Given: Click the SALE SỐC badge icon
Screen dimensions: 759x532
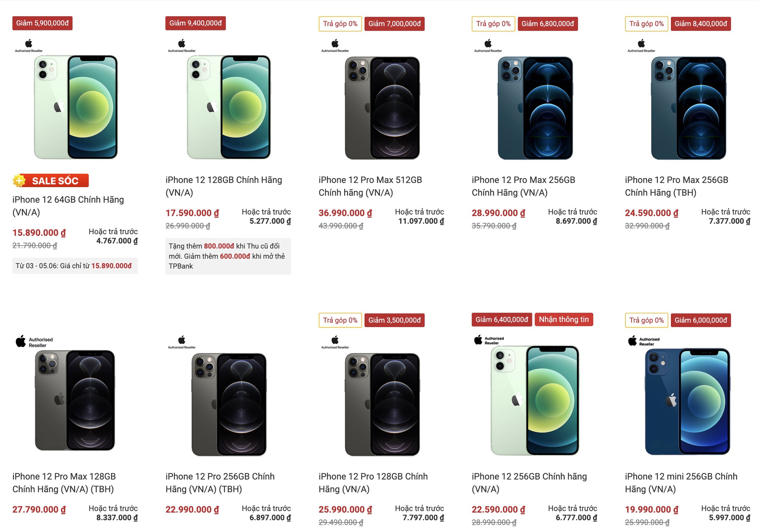Looking at the screenshot, I should click(x=50, y=181).
